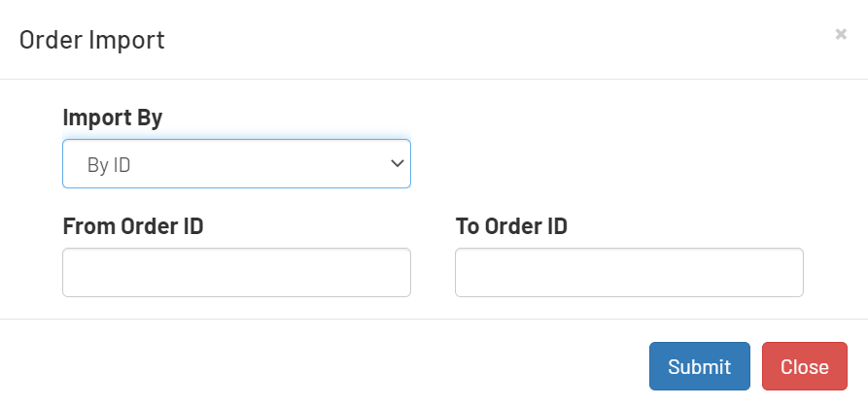
Task: Click the chevron arrow in Import By select
Action: 397,163
